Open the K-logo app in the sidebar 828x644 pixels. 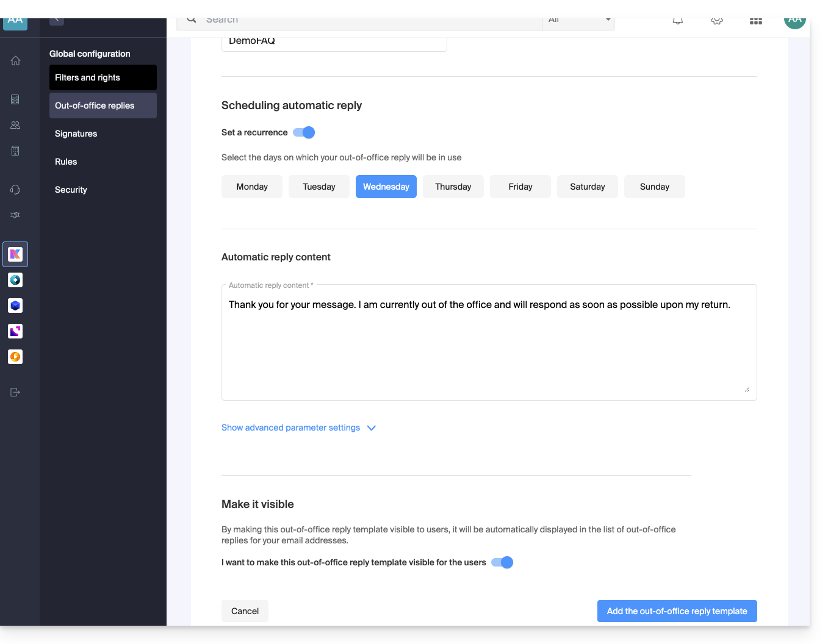(x=15, y=254)
